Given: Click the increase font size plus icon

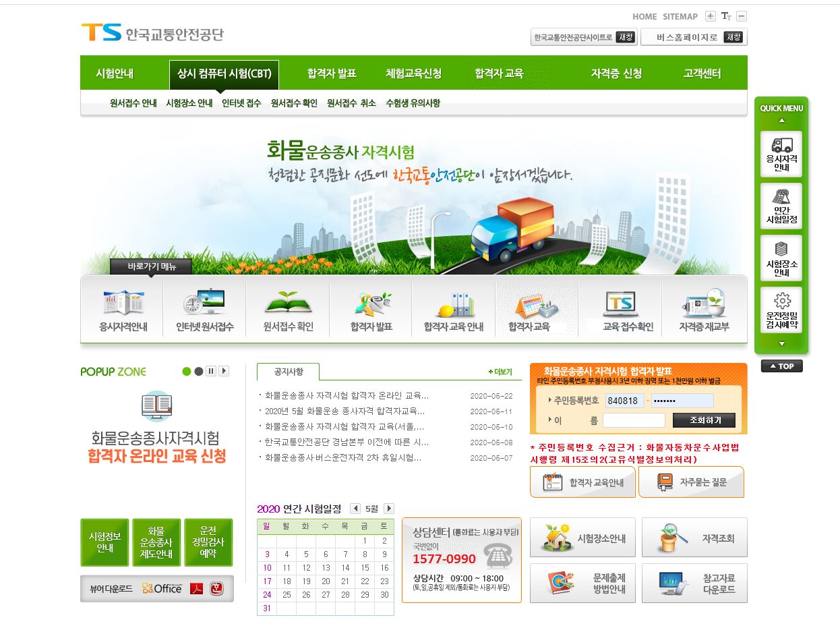Looking at the screenshot, I should (710, 16).
